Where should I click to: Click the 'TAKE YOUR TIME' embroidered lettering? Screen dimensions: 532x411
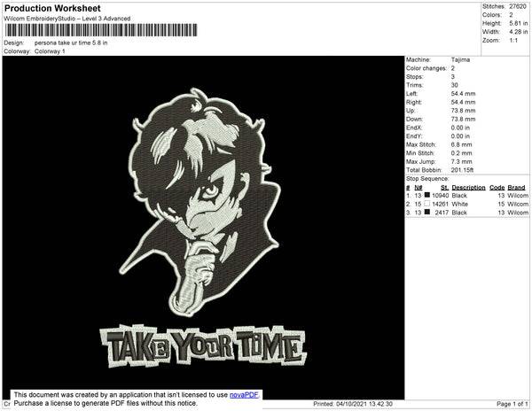[204, 345]
